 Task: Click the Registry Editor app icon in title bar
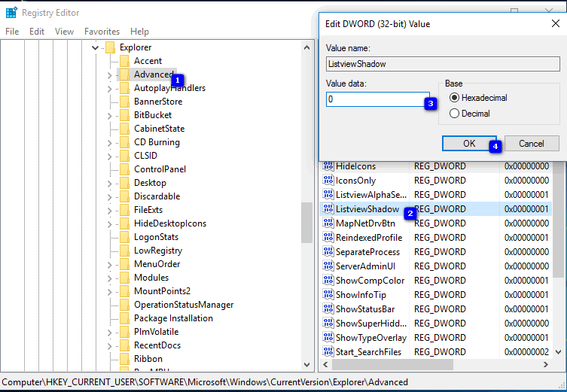pyautogui.click(x=11, y=13)
